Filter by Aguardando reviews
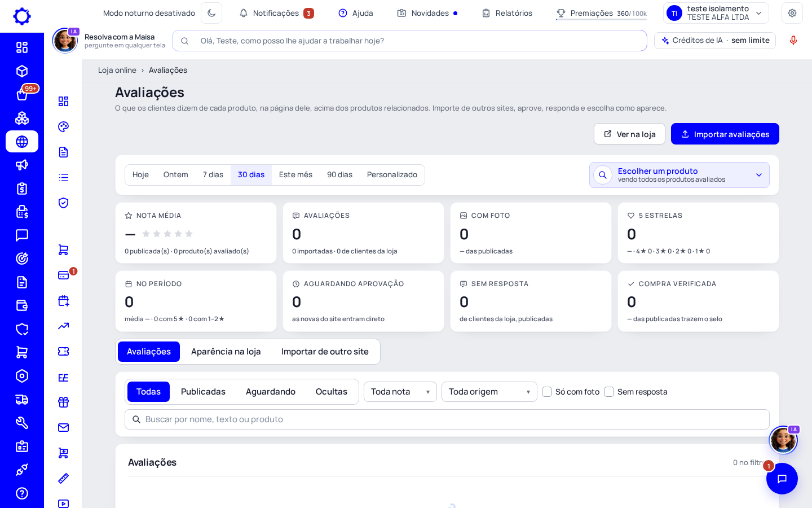Viewport: 812px width, 508px height. click(271, 392)
